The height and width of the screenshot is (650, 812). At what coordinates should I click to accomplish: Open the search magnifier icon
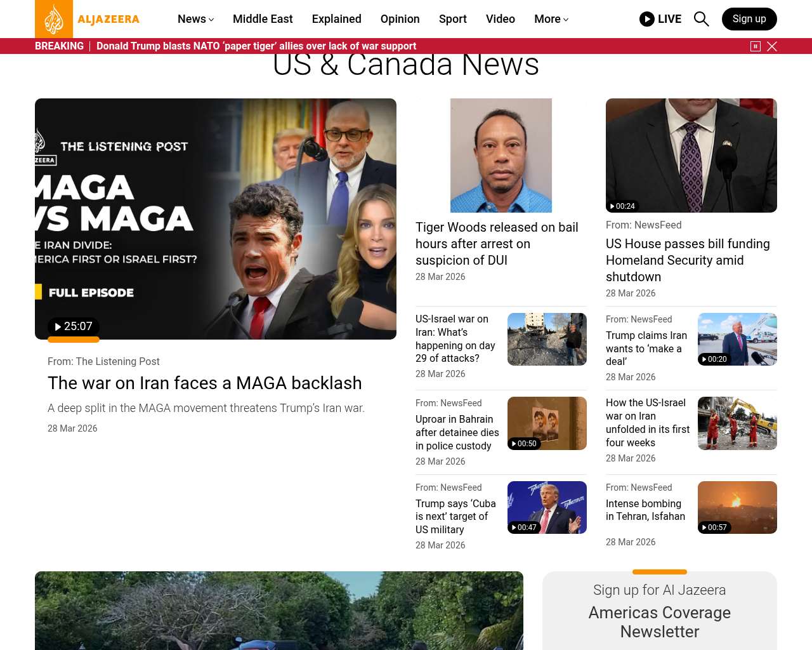point(701,19)
